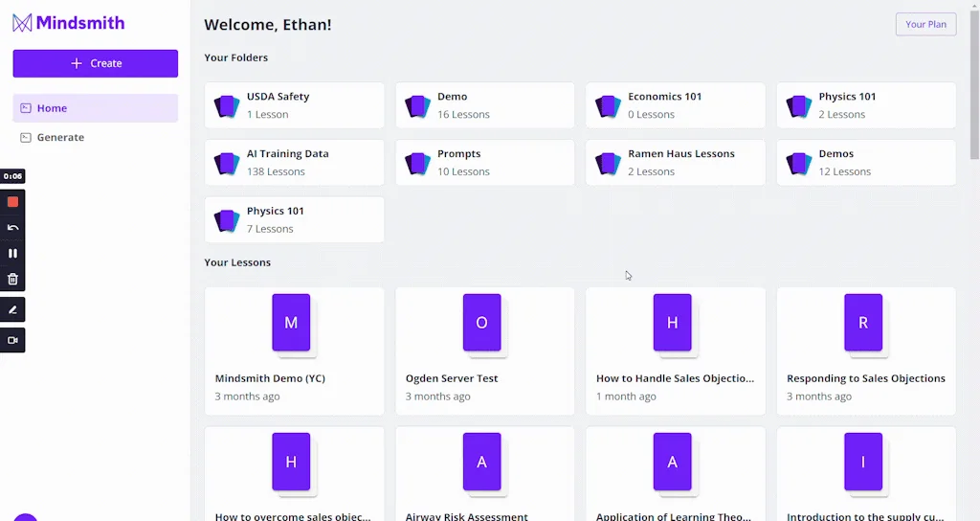This screenshot has height=521, width=980.
Task: Click the Create button
Action: coord(95,63)
